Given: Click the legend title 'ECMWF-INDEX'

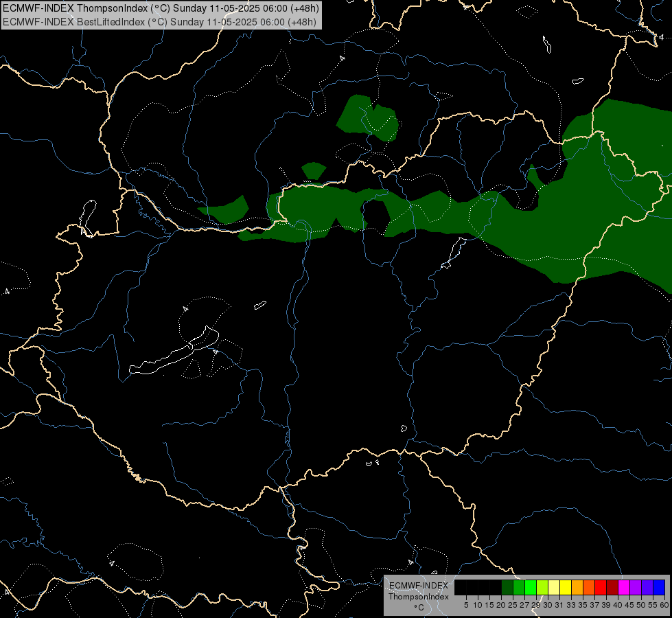Looking at the screenshot, I should 419,586.
